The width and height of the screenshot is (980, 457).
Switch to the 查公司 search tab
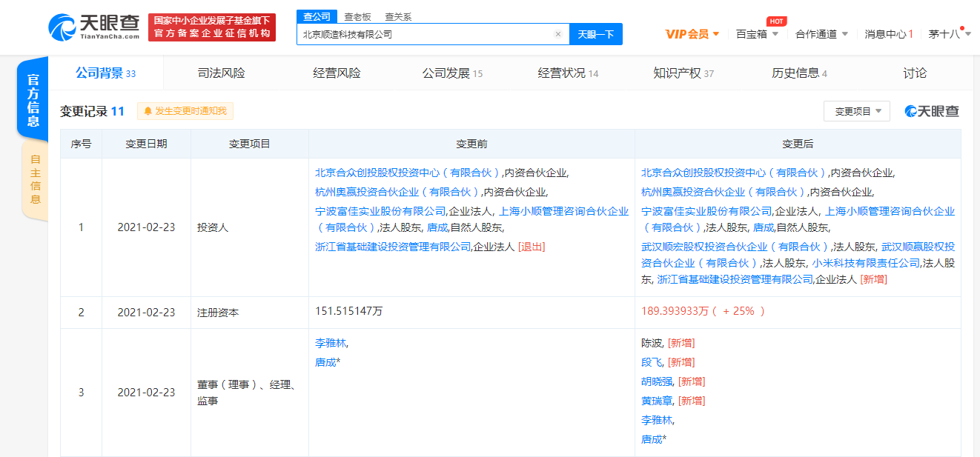(x=317, y=16)
